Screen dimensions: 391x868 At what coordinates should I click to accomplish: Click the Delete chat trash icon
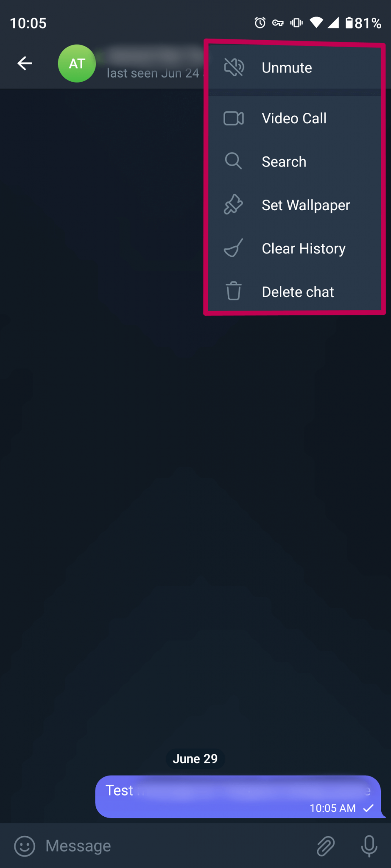coord(234,292)
